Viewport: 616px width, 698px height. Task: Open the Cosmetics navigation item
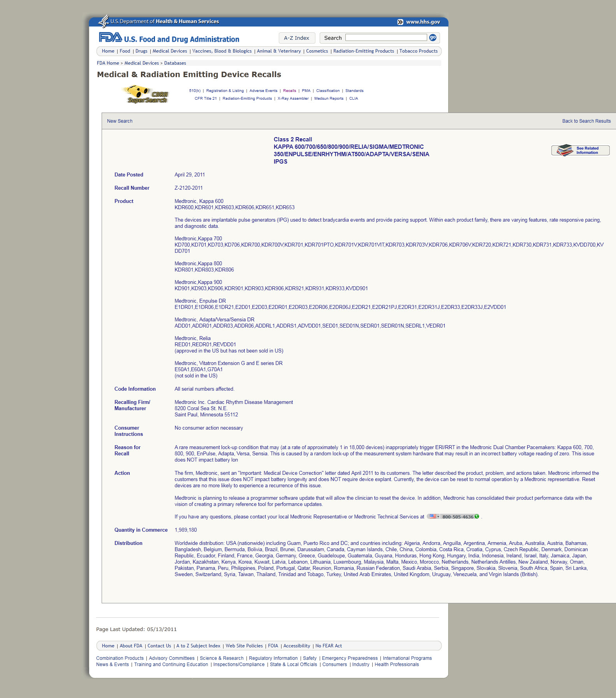317,51
